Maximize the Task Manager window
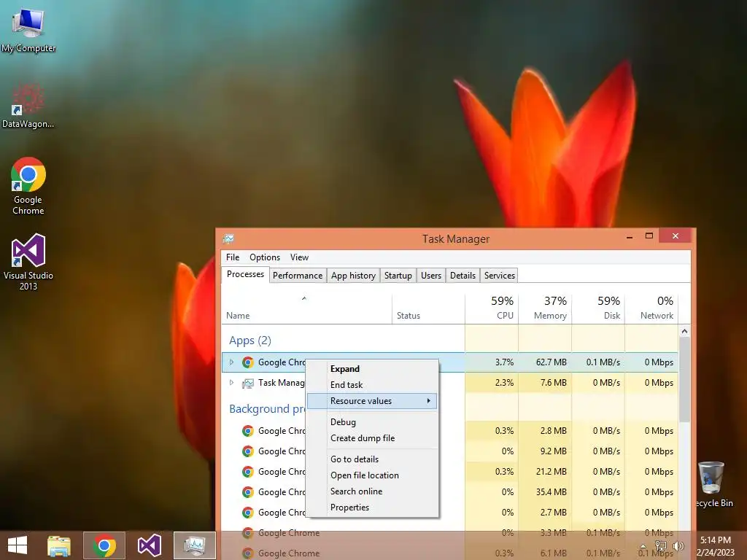 click(649, 236)
